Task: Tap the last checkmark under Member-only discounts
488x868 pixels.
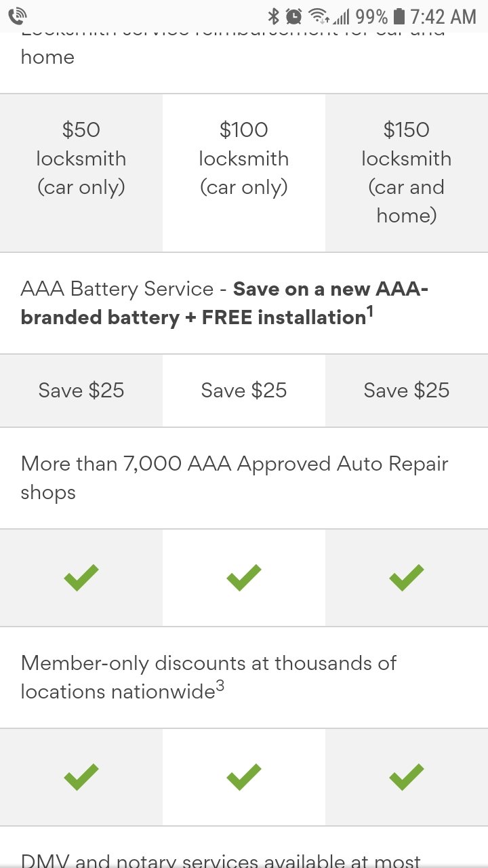Action: (407, 777)
